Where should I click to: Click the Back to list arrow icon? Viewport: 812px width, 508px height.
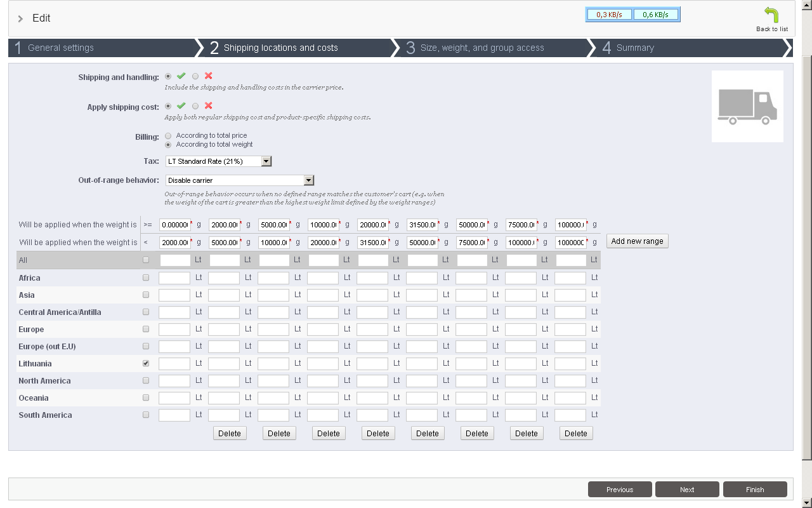click(771, 15)
